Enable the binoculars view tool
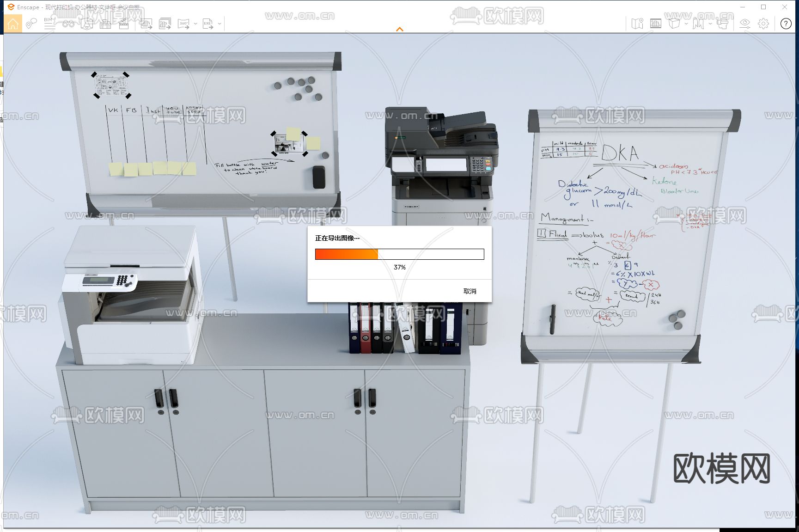 tap(68, 24)
